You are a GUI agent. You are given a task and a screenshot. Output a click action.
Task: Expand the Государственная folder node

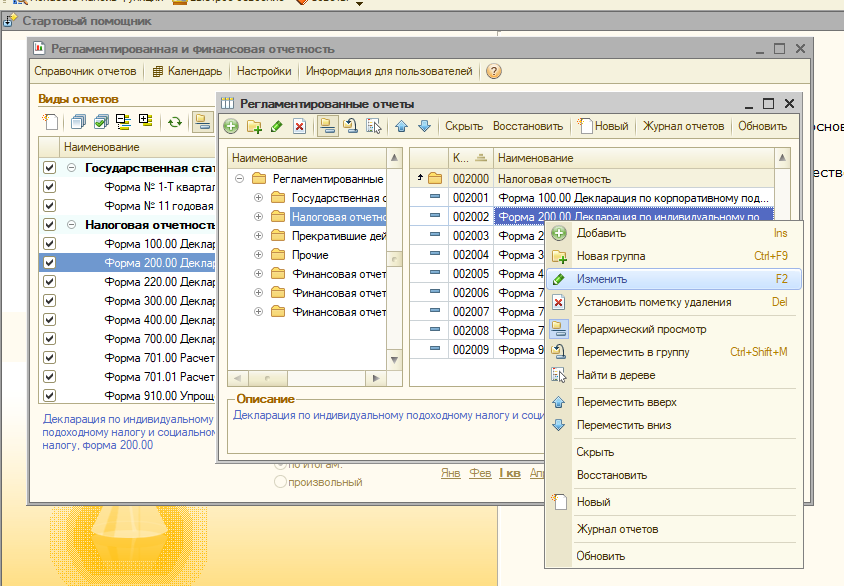pos(258,197)
